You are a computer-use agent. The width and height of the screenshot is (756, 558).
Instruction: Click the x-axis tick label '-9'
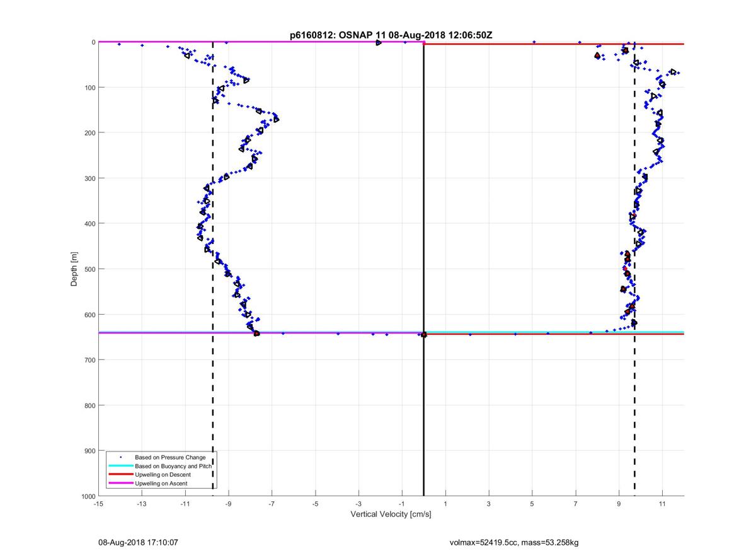[x=229, y=504]
